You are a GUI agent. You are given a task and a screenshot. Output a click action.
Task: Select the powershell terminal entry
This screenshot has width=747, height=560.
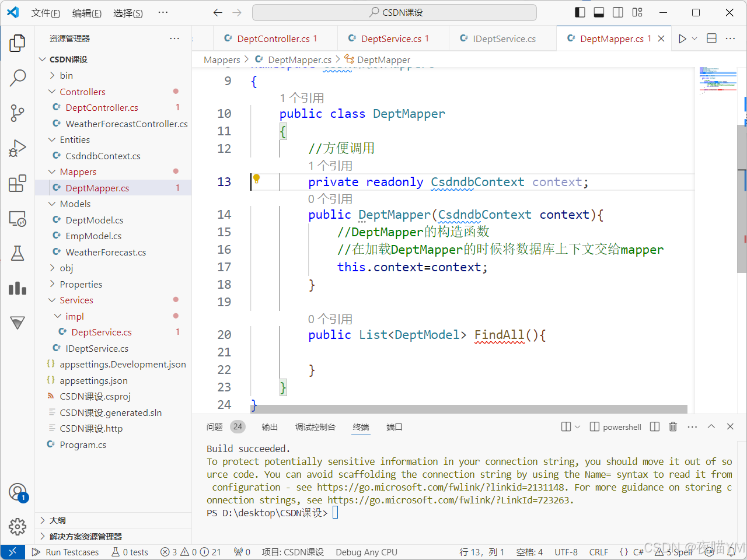click(x=616, y=427)
